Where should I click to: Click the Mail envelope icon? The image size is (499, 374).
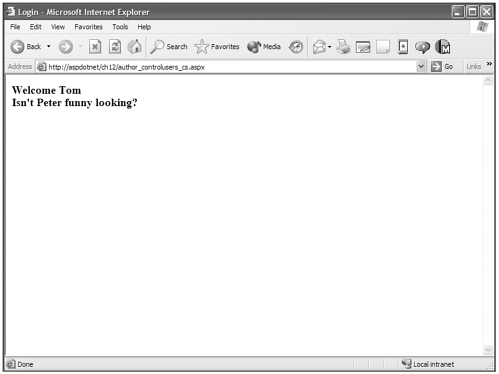click(x=319, y=47)
